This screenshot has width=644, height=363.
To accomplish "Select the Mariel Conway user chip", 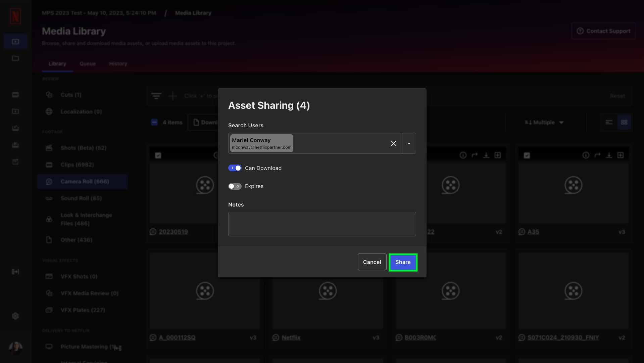I will (261, 143).
